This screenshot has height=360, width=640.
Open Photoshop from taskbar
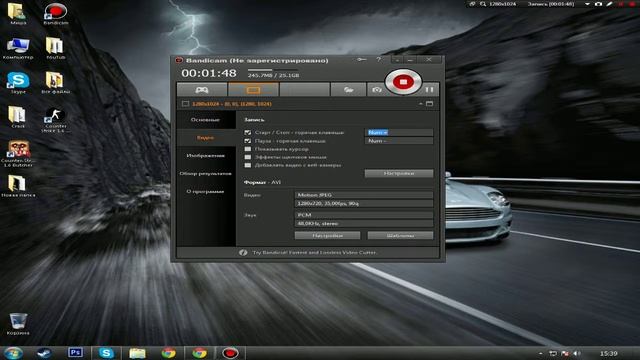76,353
